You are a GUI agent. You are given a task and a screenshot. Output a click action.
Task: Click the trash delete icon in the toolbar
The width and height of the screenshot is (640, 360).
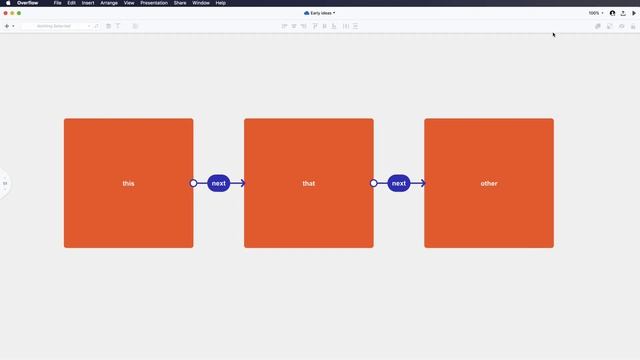108,26
